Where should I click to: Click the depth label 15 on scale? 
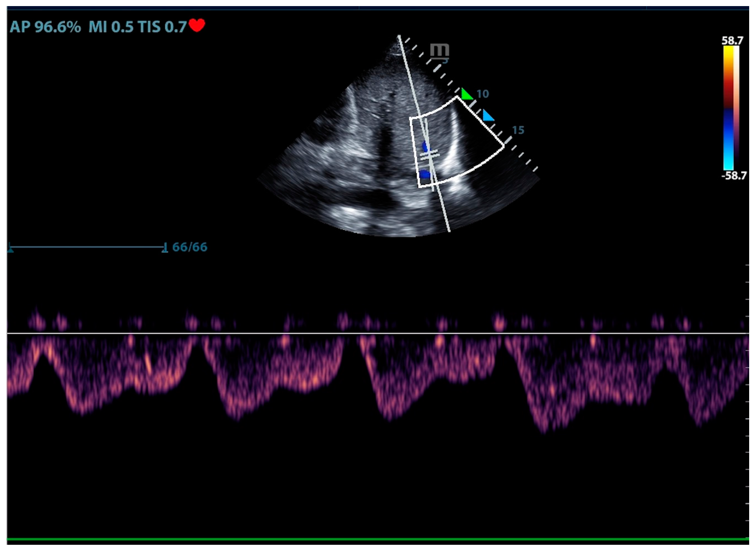[518, 130]
